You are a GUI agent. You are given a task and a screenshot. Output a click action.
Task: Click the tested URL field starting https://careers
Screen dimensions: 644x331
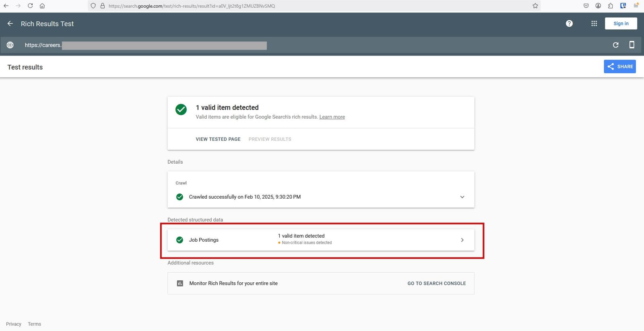click(146, 45)
